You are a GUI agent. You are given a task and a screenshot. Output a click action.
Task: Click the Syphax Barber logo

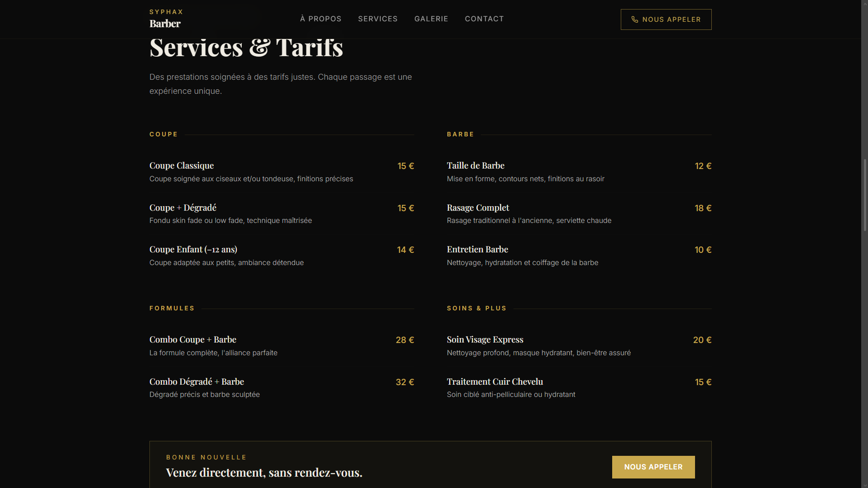(166, 19)
